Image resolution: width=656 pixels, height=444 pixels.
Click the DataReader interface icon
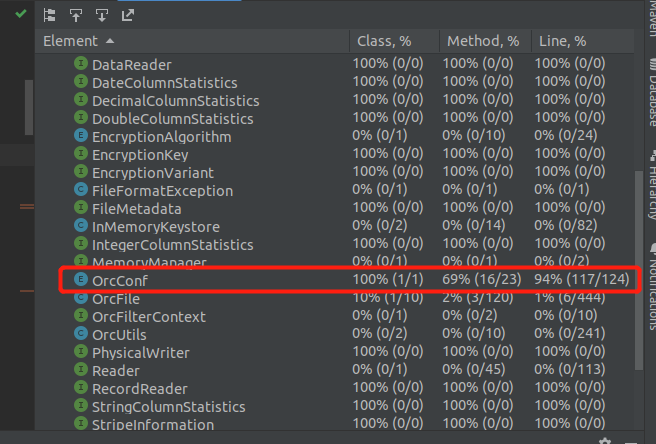(x=81, y=64)
